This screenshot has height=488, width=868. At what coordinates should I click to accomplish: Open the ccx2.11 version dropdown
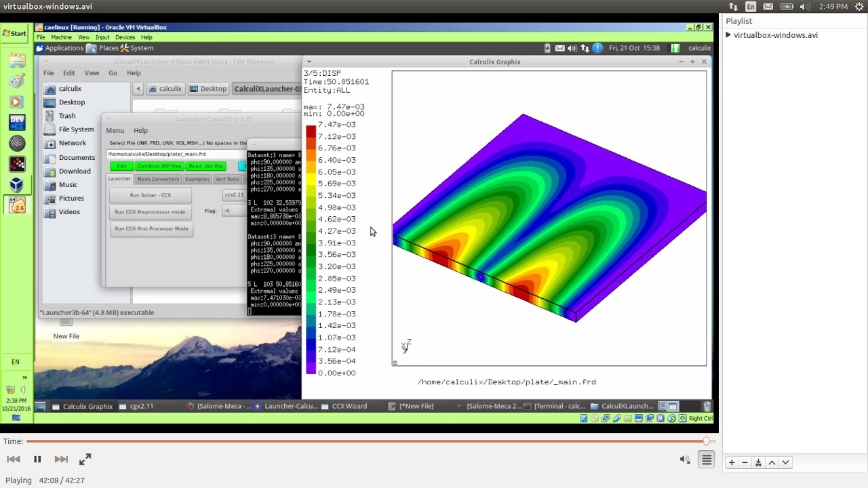[x=235, y=195]
